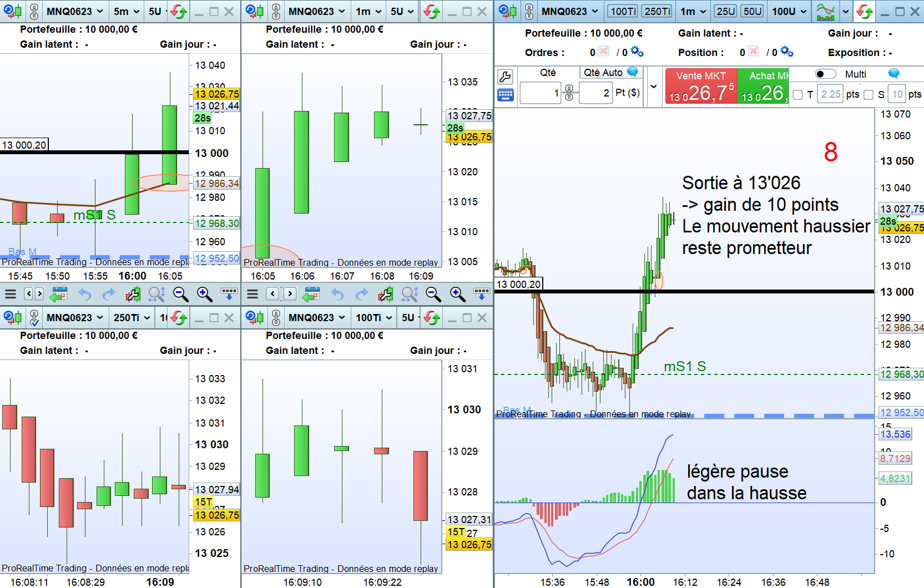
Task: Click the stop points field showing 10
Action: click(x=897, y=94)
